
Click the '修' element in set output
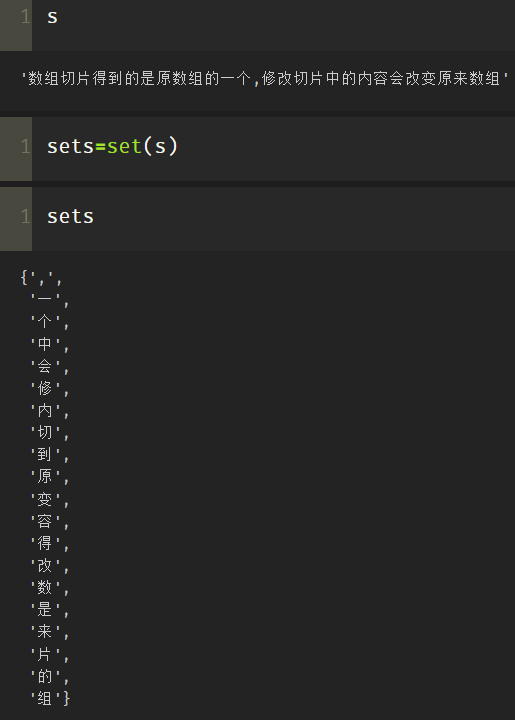[45, 388]
